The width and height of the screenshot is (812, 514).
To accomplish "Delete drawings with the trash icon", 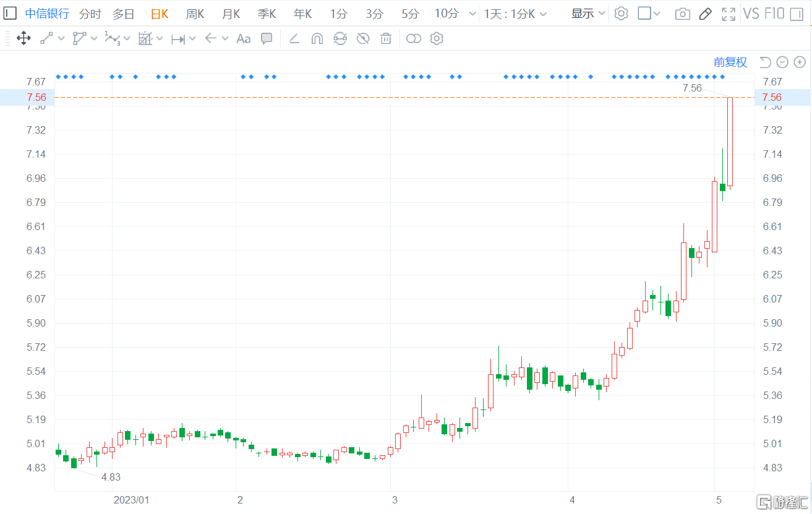I will [386, 38].
